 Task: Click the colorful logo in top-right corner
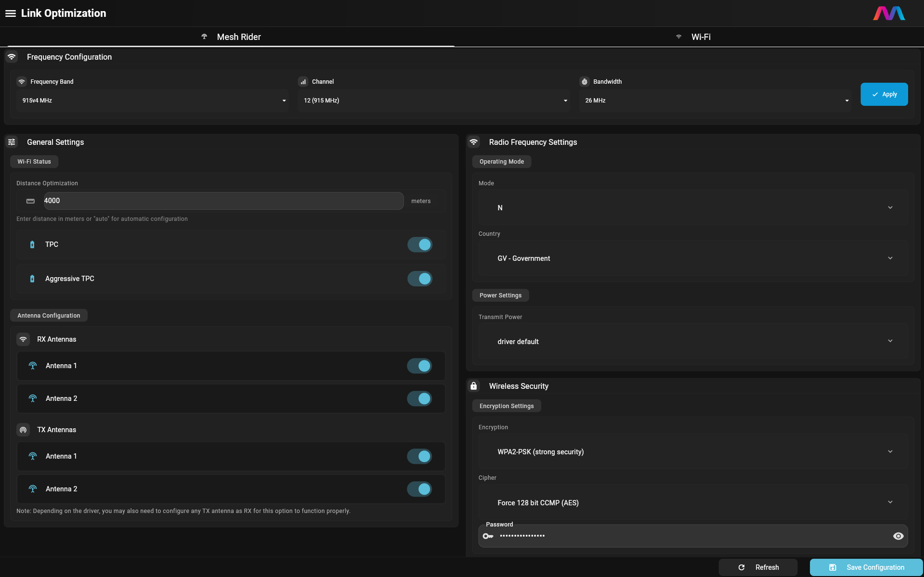(x=889, y=13)
